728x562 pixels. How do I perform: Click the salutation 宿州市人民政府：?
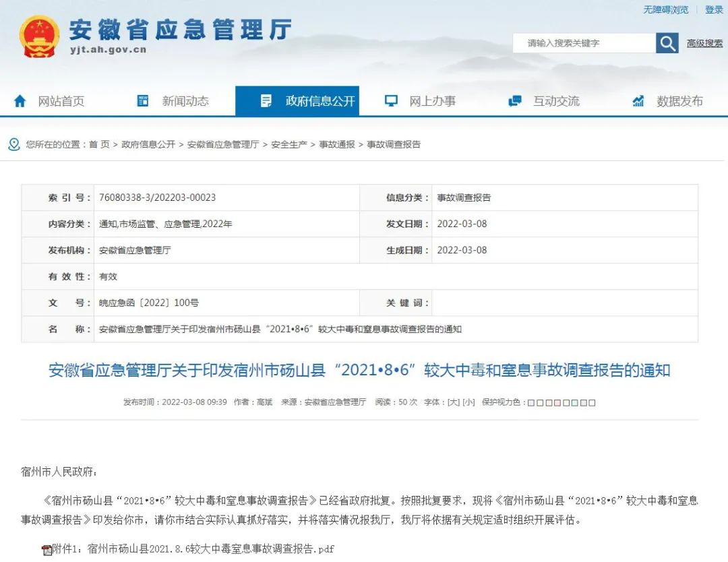[59, 472]
